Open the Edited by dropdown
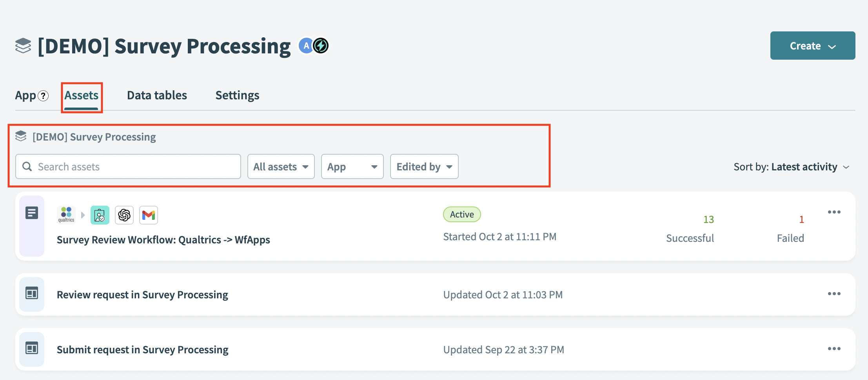Image resolution: width=868 pixels, height=380 pixels. [424, 166]
